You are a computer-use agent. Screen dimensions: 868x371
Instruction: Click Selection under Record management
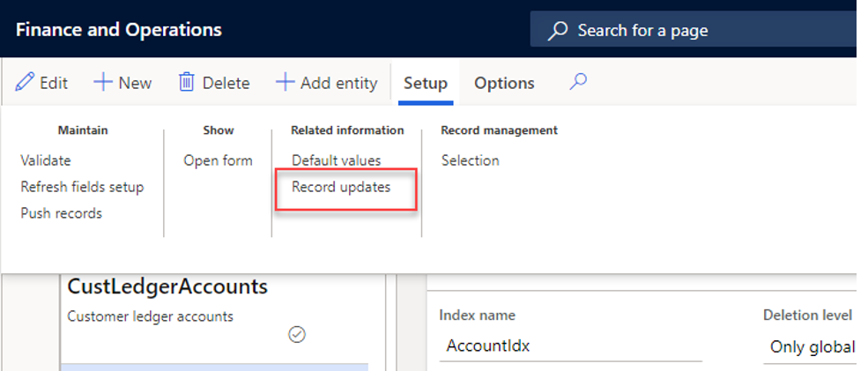[470, 160]
